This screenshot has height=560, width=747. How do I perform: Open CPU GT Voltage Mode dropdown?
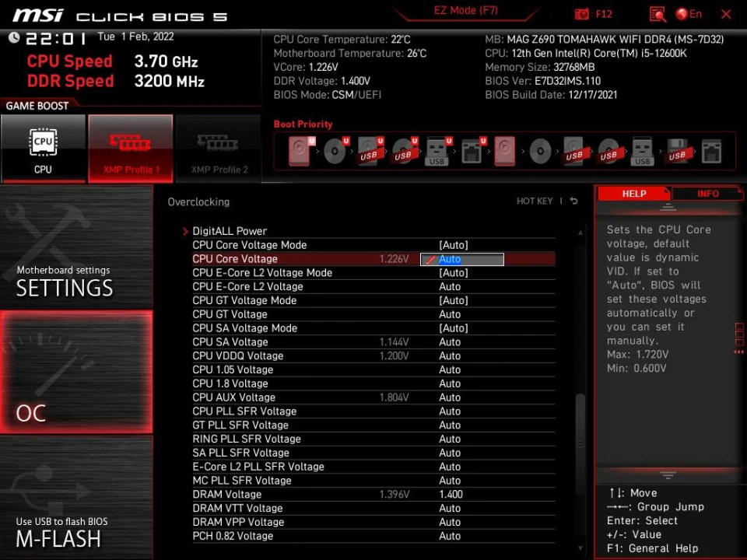point(454,300)
